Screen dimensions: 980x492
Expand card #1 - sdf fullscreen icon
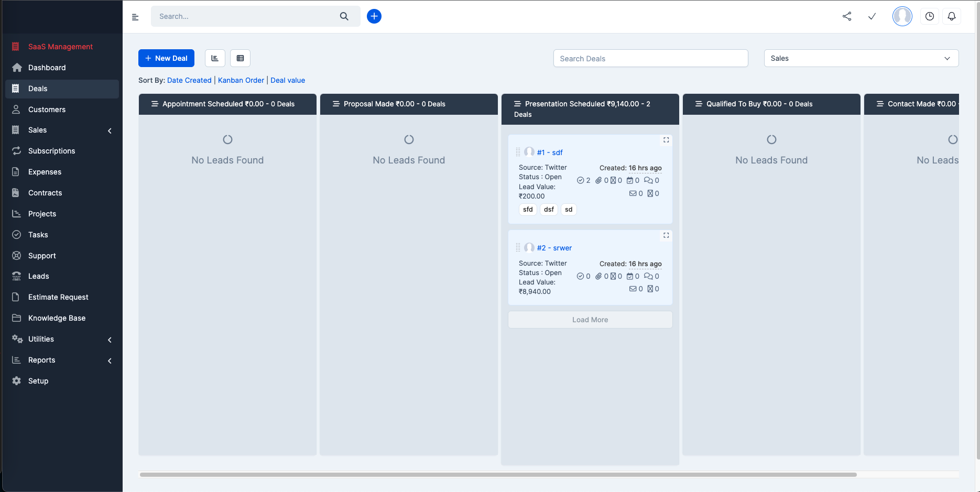[x=666, y=140]
